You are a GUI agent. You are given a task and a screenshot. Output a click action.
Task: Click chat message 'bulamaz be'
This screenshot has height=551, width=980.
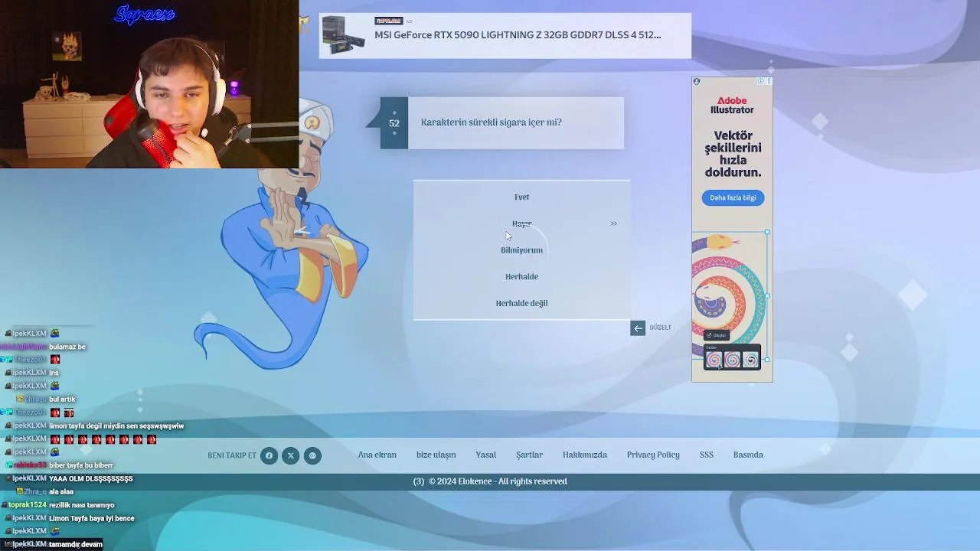point(67,347)
